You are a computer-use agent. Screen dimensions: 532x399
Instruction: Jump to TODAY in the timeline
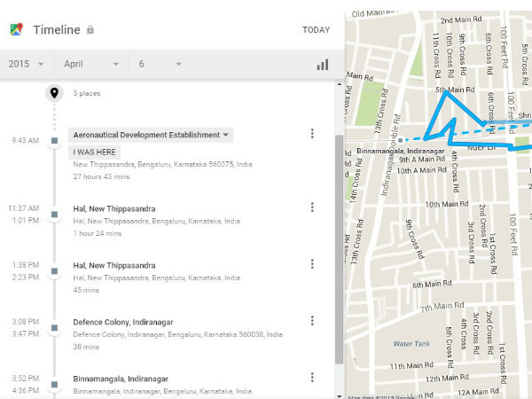(x=316, y=30)
